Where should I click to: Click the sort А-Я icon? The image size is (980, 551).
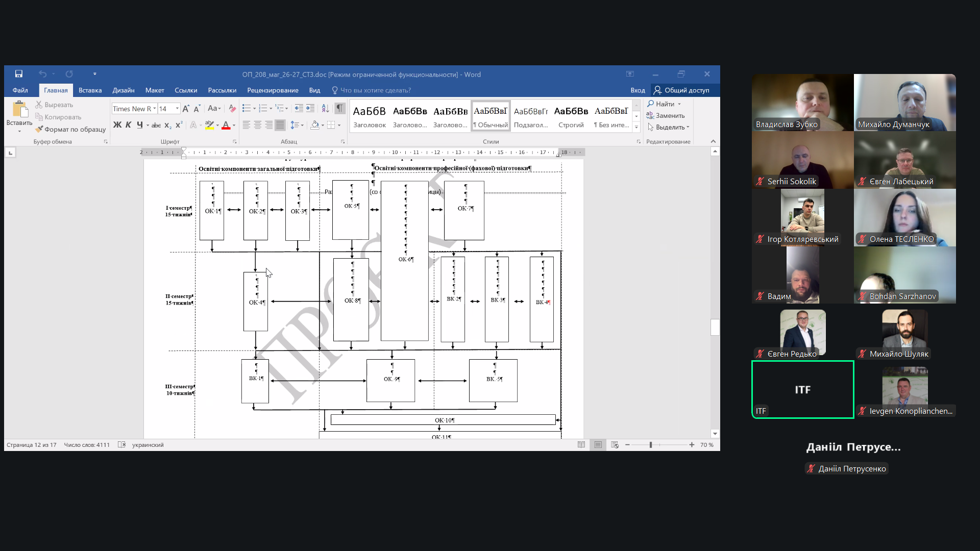[325, 108]
